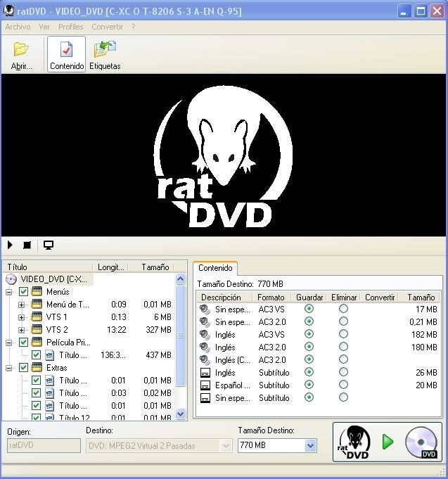The width and height of the screenshot is (448, 479).
Task: Collapse the Película Pri... node
Action: point(9,343)
